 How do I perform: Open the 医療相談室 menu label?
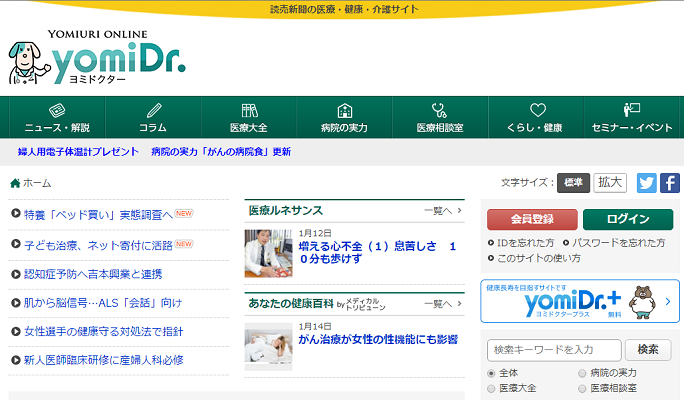(x=440, y=128)
